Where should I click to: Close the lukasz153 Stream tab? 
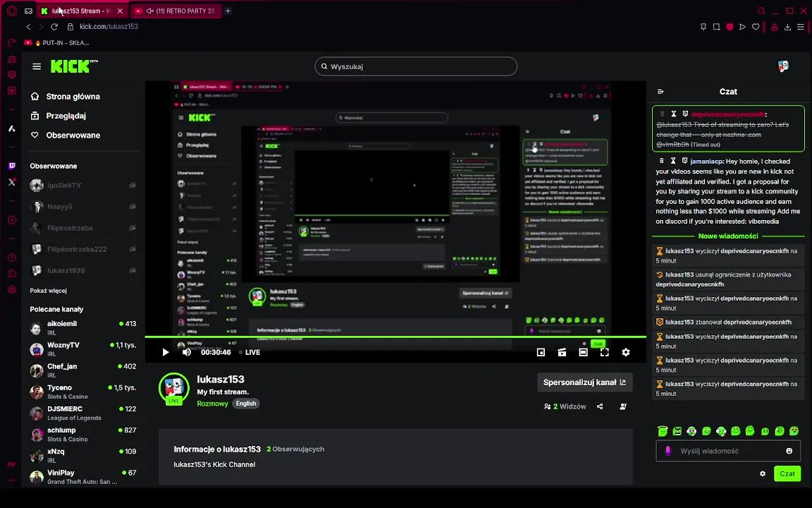120,11
